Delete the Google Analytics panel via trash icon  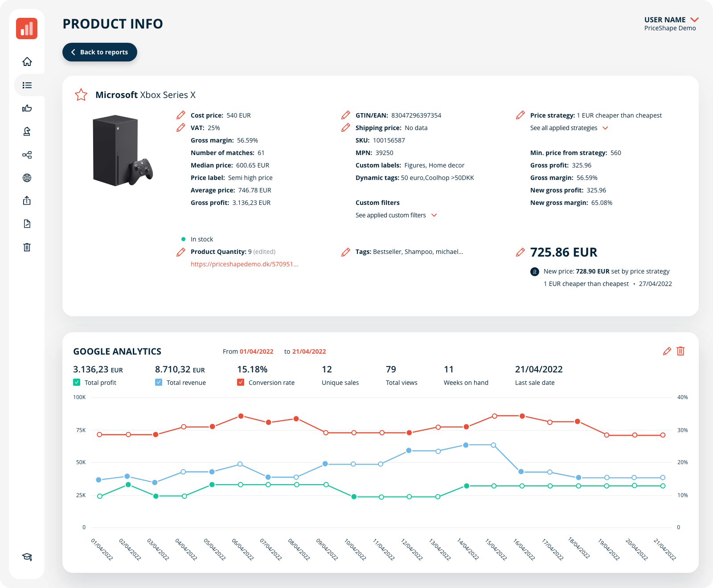tap(680, 351)
